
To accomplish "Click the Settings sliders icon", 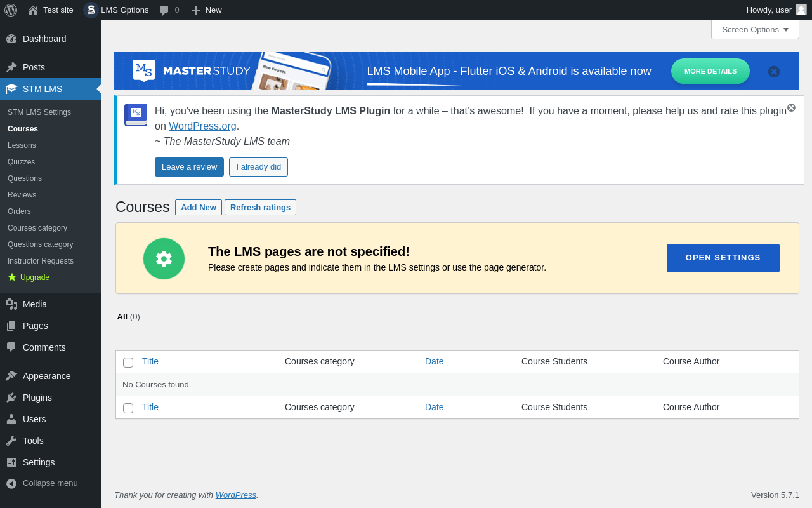I will click(x=11, y=462).
